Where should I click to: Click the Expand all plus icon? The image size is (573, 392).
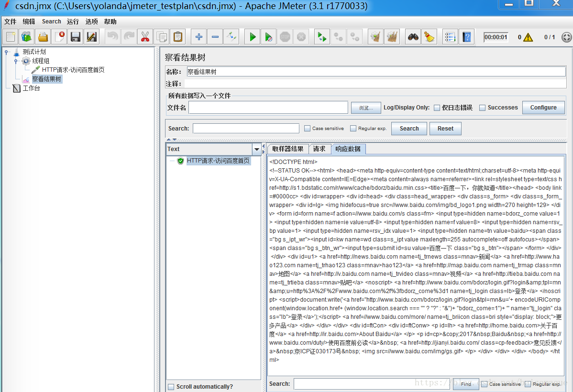tap(199, 37)
